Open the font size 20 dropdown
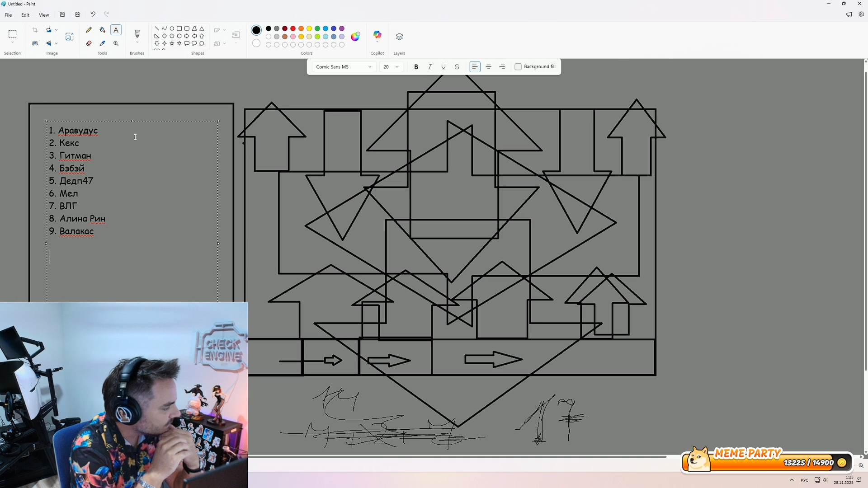The image size is (868, 488). pyautogui.click(x=391, y=67)
